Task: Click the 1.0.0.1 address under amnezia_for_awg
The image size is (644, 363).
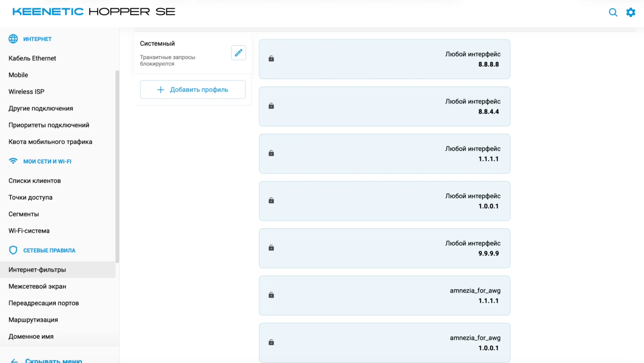Action: coord(489,348)
